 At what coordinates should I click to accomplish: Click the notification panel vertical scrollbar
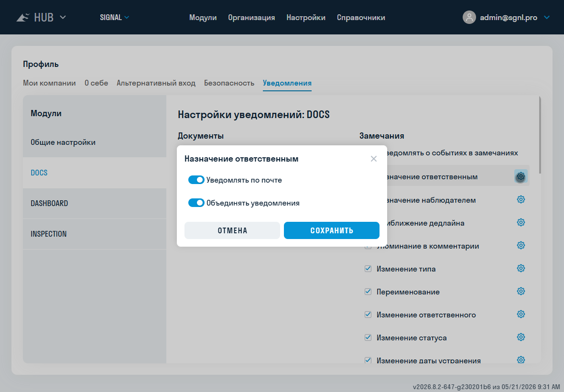tap(540, 135)
